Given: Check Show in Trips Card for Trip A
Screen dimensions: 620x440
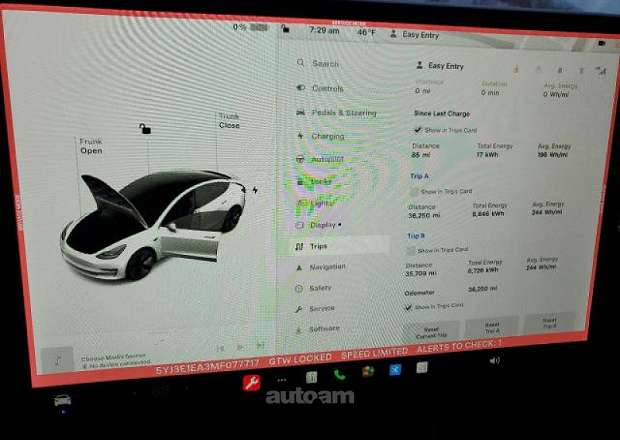Looking at the screenshot, I should [415, 190].
